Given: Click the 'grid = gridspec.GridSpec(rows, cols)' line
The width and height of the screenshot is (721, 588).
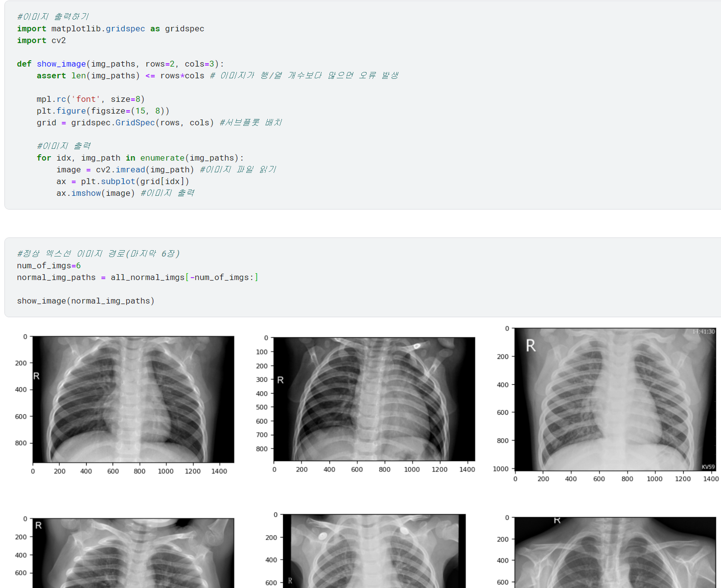Looking at the screenshot, I should (125, 123).
